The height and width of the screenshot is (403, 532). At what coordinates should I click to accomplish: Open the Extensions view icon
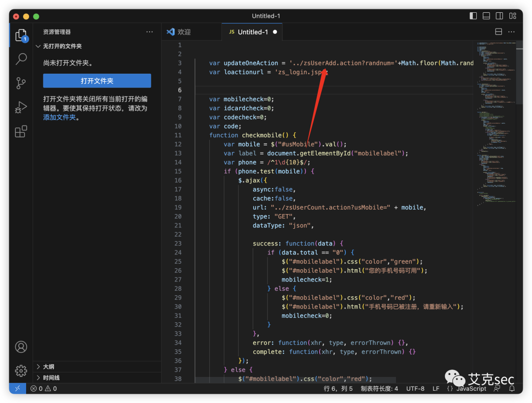point(21,131)
